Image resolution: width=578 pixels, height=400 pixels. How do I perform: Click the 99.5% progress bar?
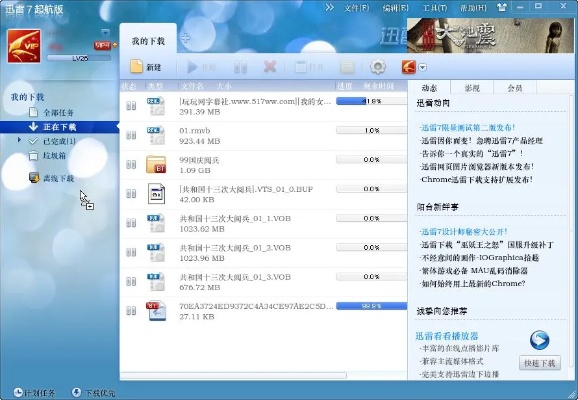tap(372, 306)
